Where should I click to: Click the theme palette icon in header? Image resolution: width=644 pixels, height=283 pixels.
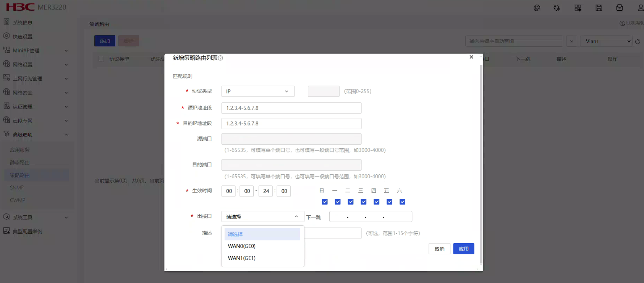537,8
